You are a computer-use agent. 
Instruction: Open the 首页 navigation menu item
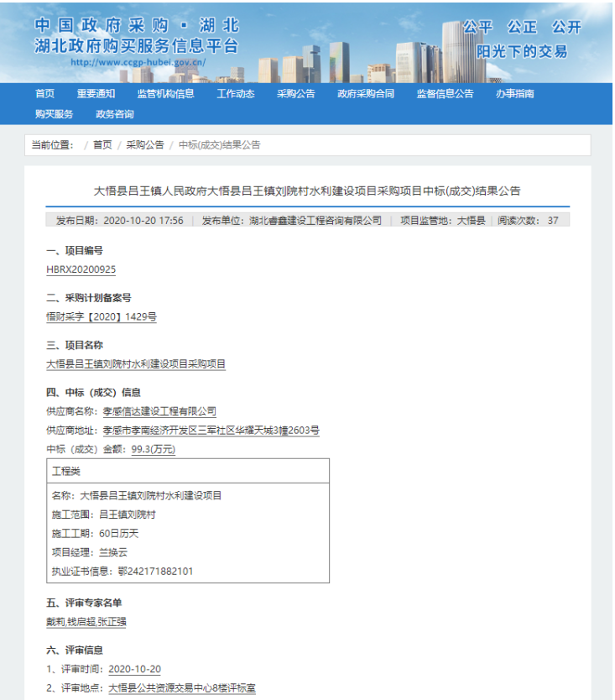(x=44, y=94)
